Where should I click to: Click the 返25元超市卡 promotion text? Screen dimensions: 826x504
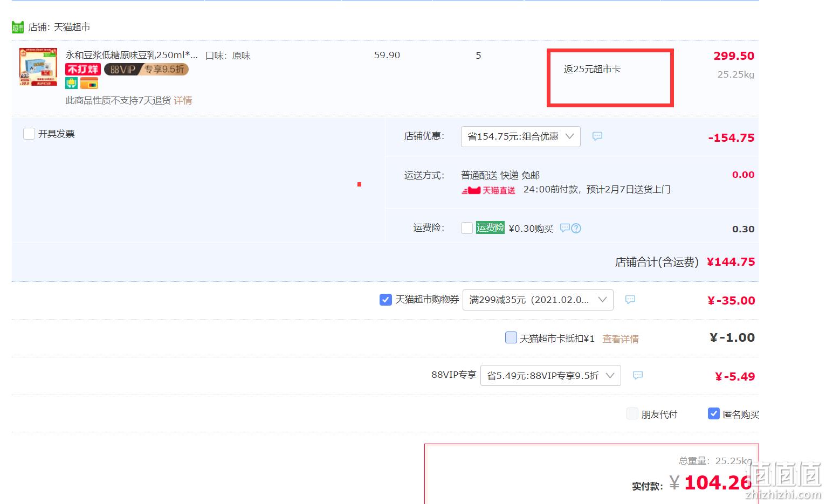592,69
